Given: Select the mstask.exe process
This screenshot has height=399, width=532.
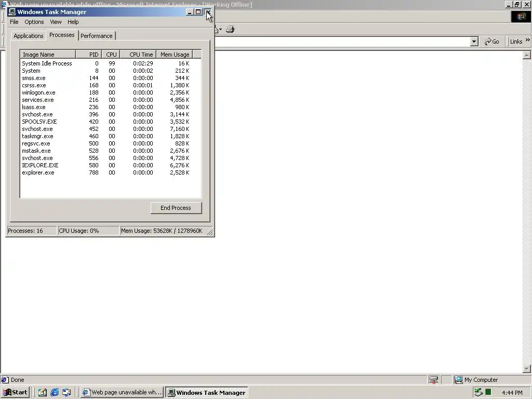Looking at the screenshot, I should click(x=111, y=151).
